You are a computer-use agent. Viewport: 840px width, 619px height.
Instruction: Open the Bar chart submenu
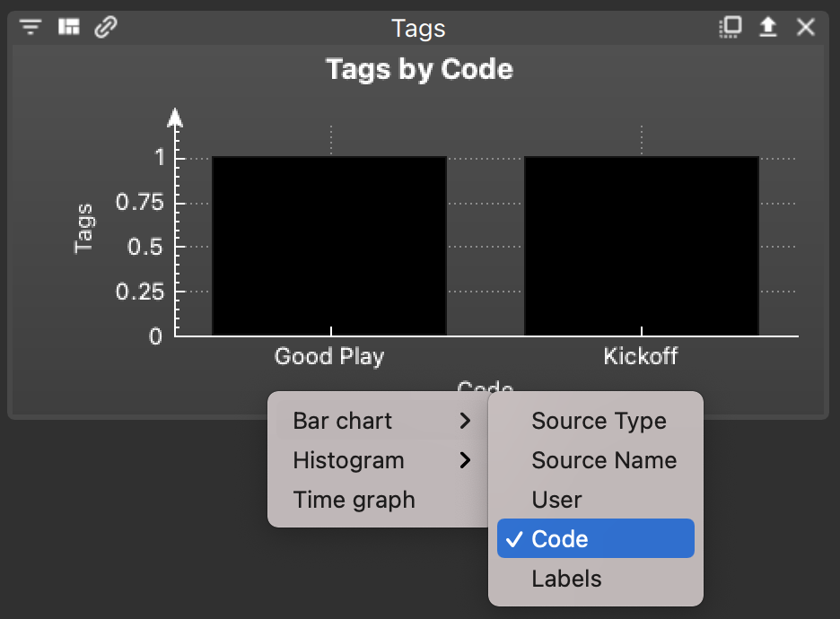click(x=378, y=421)
